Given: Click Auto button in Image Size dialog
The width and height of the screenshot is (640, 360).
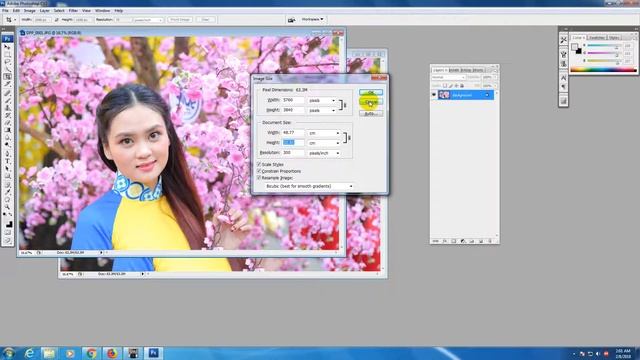Looking at the screenshot, I should click(371, 113).
